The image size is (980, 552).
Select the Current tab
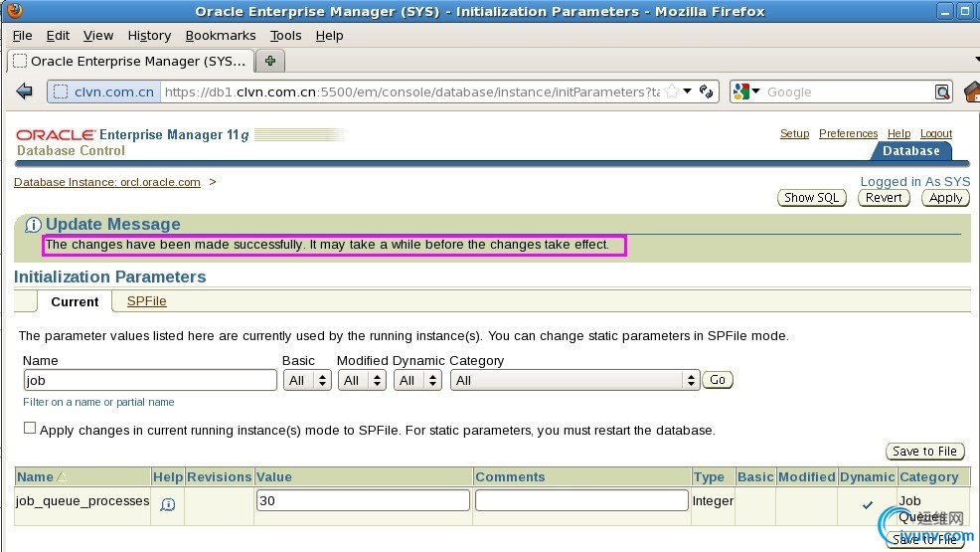point(75,302)
